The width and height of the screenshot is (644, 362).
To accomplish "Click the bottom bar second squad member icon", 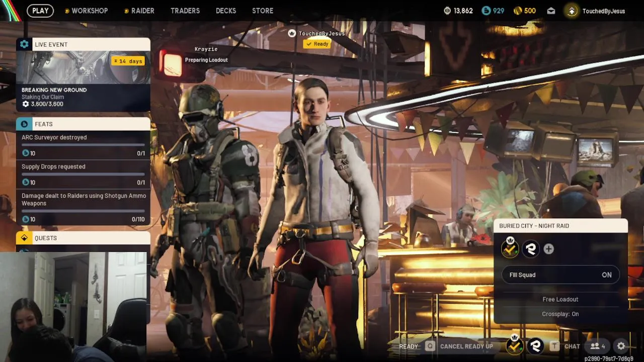I will (x=536, y=345).
